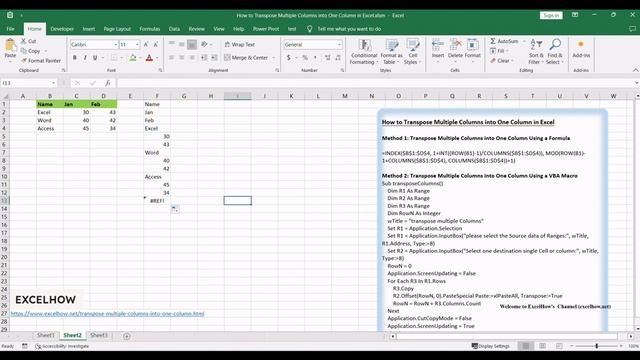Toggle Italic formatting
The height and width of the screenshot is (360, 640).
85,58
